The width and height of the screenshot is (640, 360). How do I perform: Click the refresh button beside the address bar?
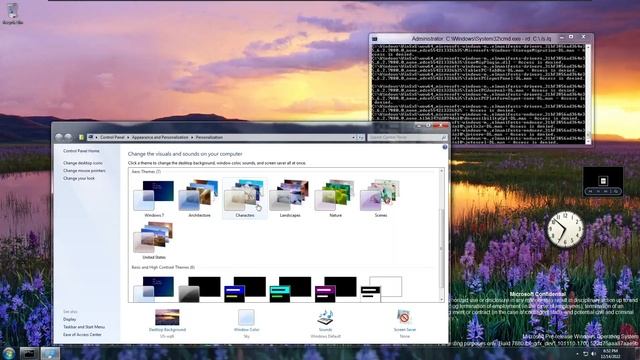(x=361, y=138)
